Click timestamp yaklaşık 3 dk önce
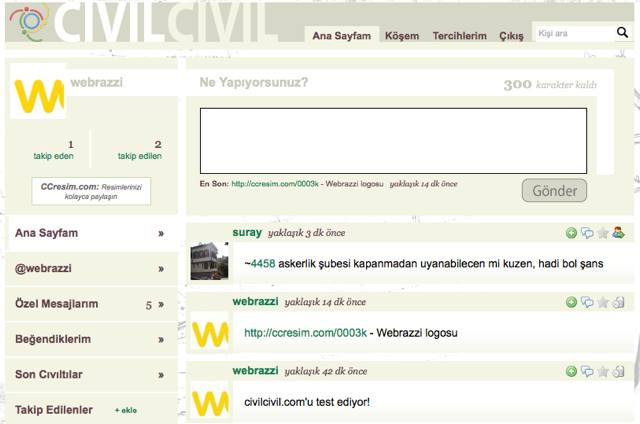 click(x=307, y=233)
